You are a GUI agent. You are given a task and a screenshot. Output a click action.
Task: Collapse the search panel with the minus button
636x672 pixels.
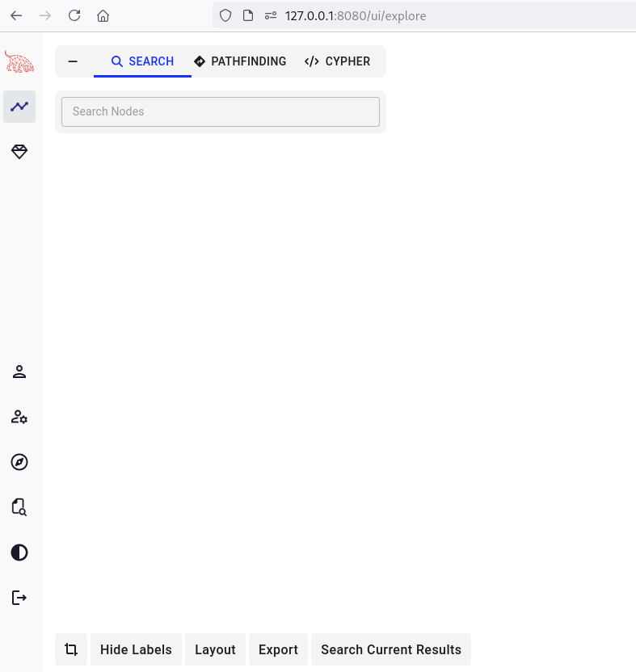(73, 61)
